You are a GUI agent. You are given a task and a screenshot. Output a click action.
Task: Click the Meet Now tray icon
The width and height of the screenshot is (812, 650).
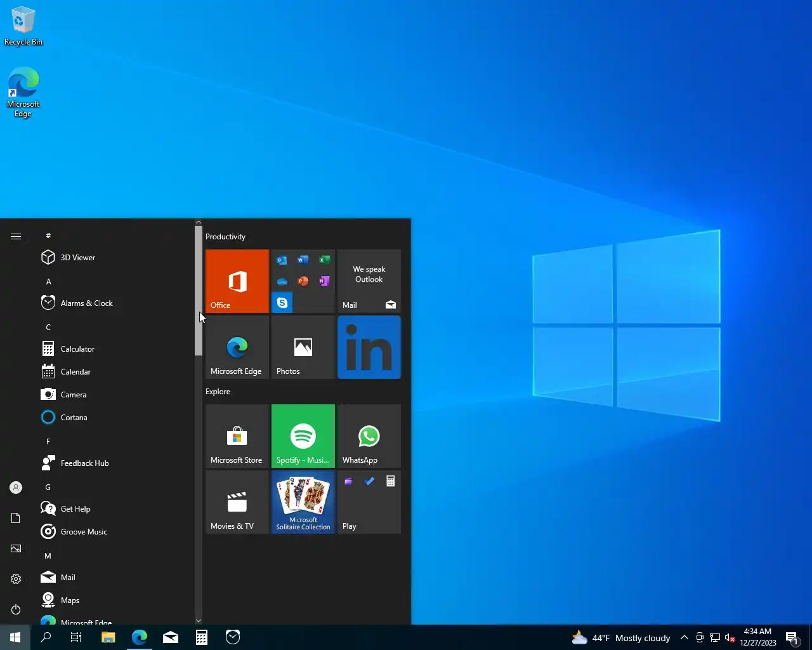700,638
